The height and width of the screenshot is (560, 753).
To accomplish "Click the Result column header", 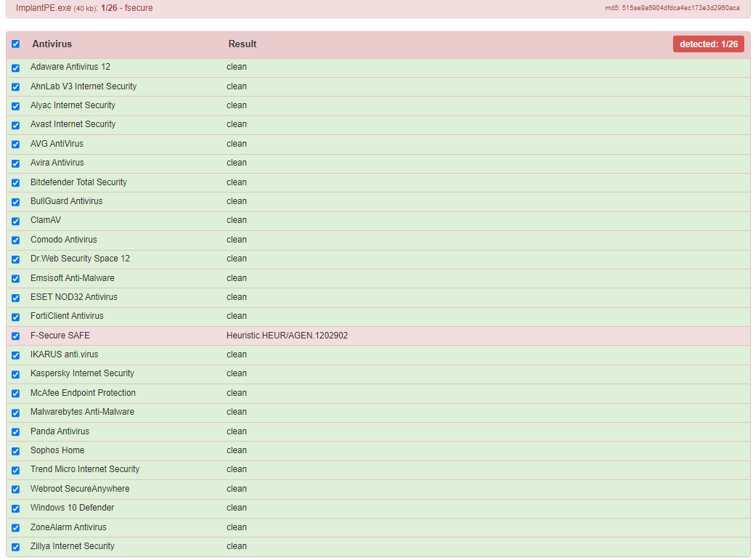I will pyautogui.click(x=243, y=44).
